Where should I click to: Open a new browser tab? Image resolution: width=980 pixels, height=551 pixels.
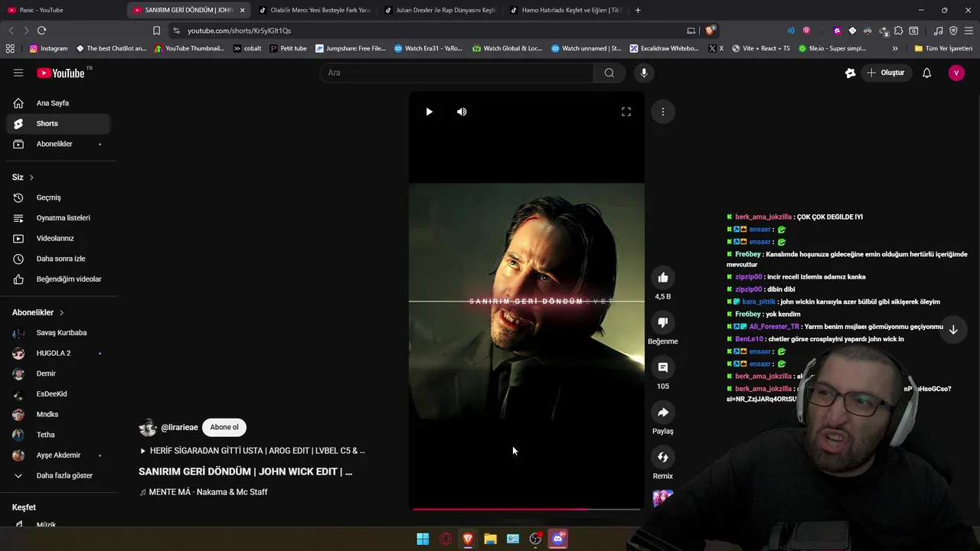[638, 10]
